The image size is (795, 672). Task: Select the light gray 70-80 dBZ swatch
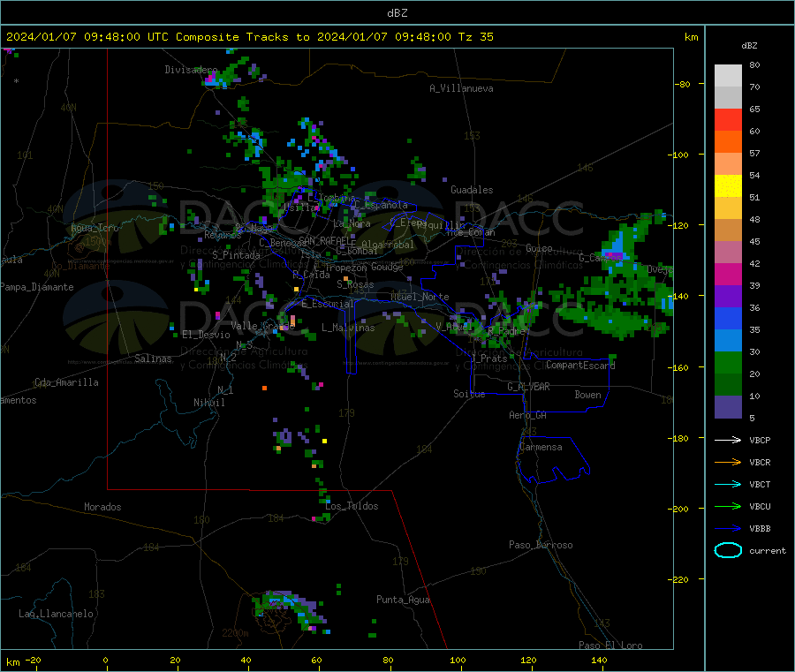728,76
